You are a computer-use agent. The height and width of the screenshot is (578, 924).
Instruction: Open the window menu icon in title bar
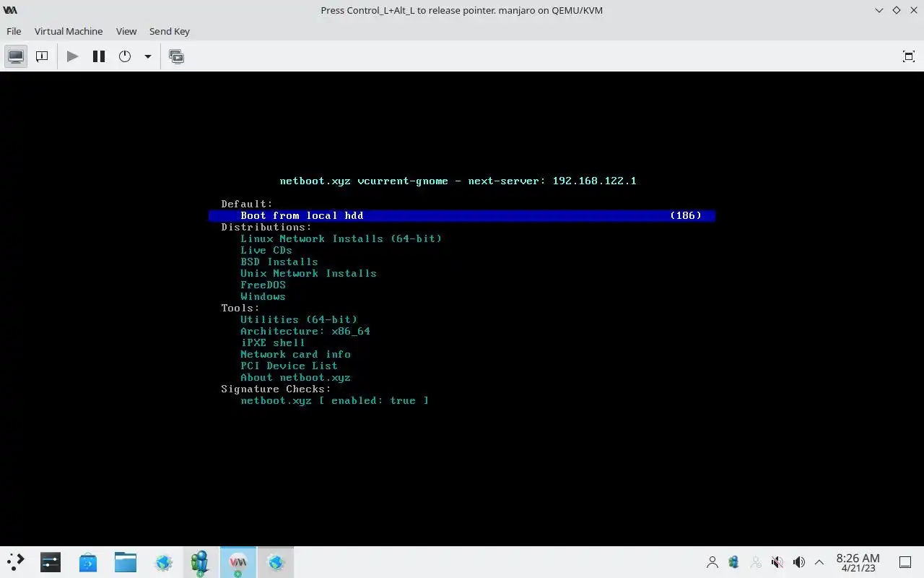[10, 10]
